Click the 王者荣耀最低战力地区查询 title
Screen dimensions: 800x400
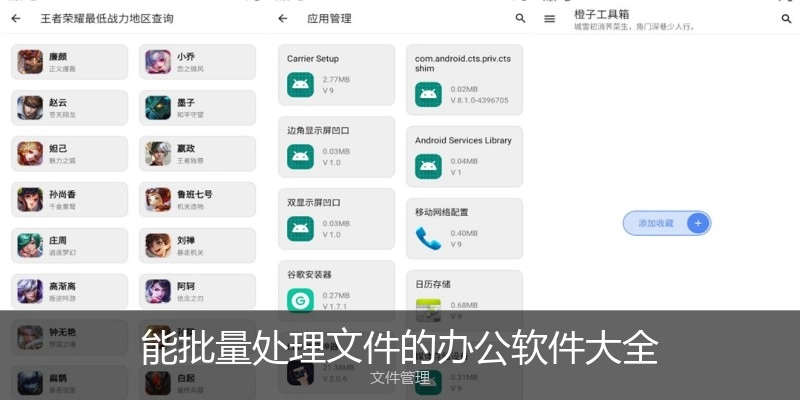tap(107, 19)
